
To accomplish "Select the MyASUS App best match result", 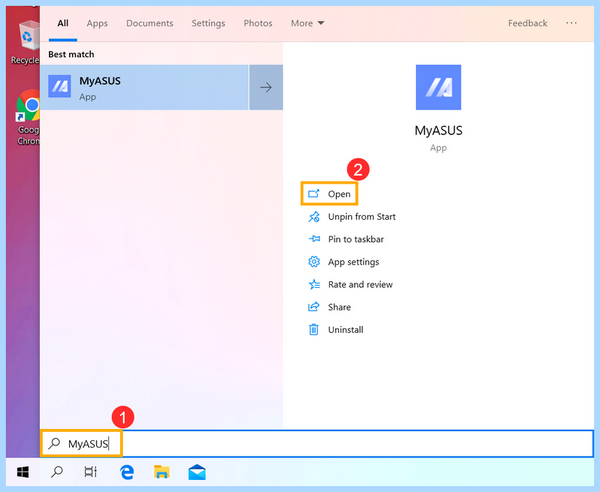I will point(144,87).
